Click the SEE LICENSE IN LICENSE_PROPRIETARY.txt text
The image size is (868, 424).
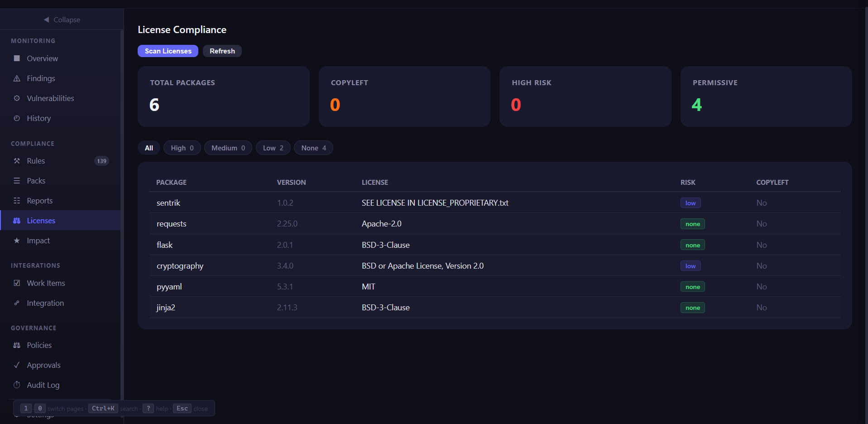click(435, 203)
